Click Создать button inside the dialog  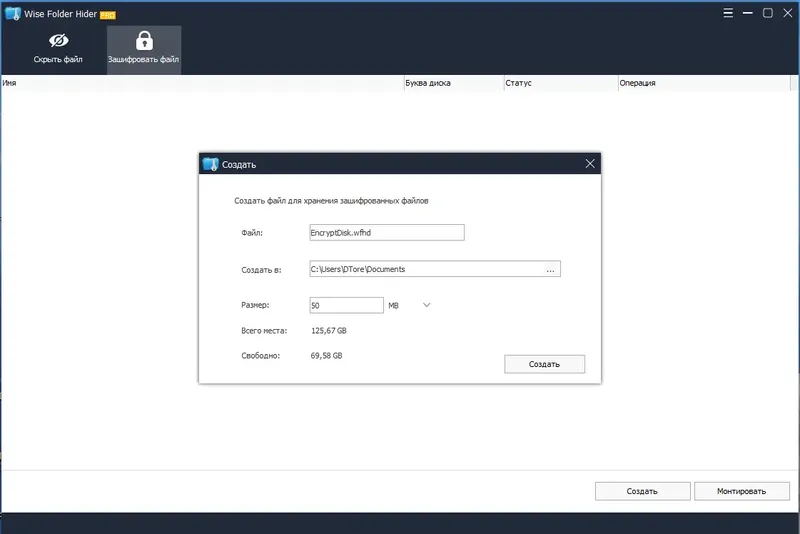point(544,364)
